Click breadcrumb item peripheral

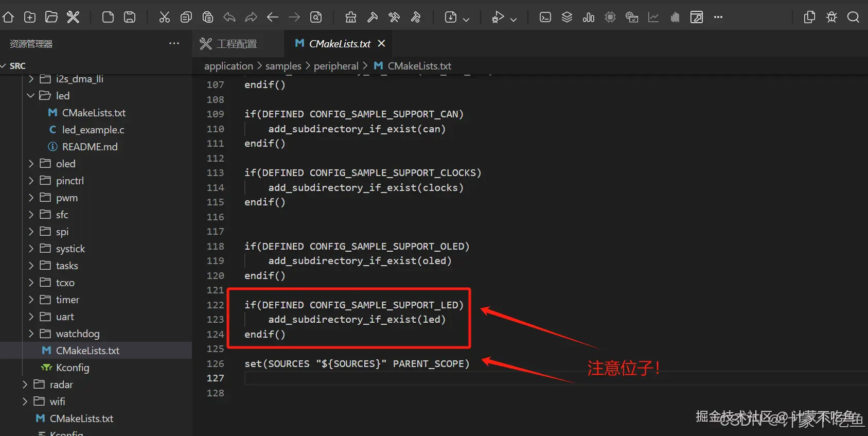pos(336,66)
